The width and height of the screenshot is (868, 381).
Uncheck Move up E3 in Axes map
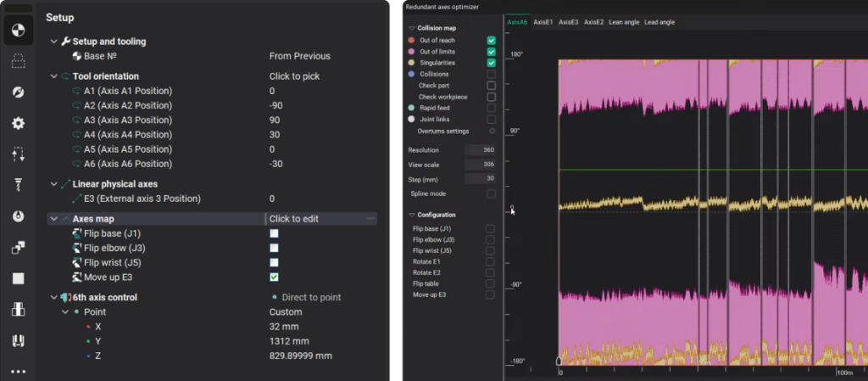coord(274,277)
